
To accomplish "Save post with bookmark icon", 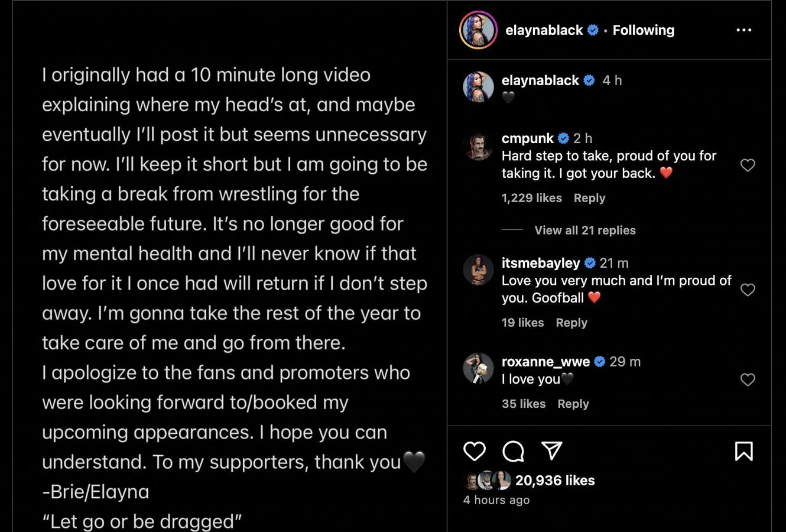I will click(743, 451).
